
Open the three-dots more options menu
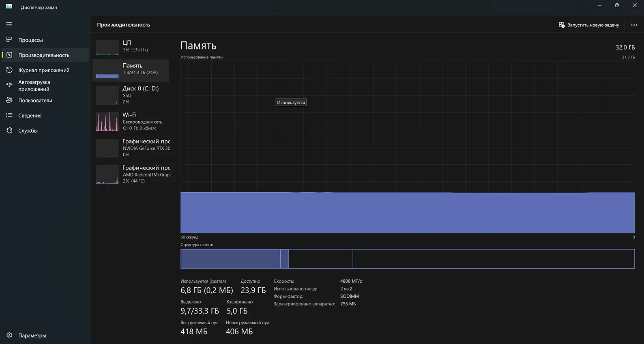pos(634,25)
